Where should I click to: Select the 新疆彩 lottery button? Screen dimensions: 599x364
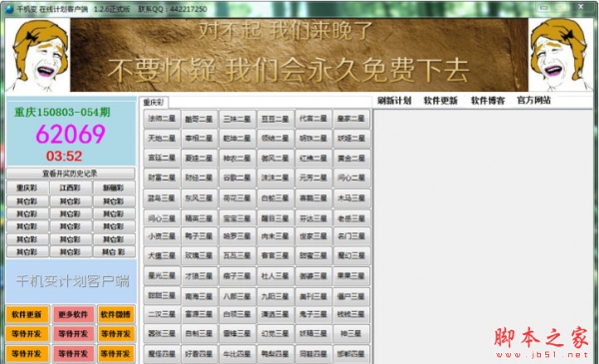point(114,187)
